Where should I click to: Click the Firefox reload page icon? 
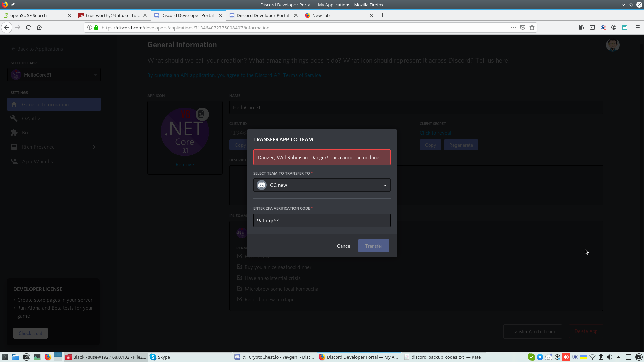click(29, 27)
